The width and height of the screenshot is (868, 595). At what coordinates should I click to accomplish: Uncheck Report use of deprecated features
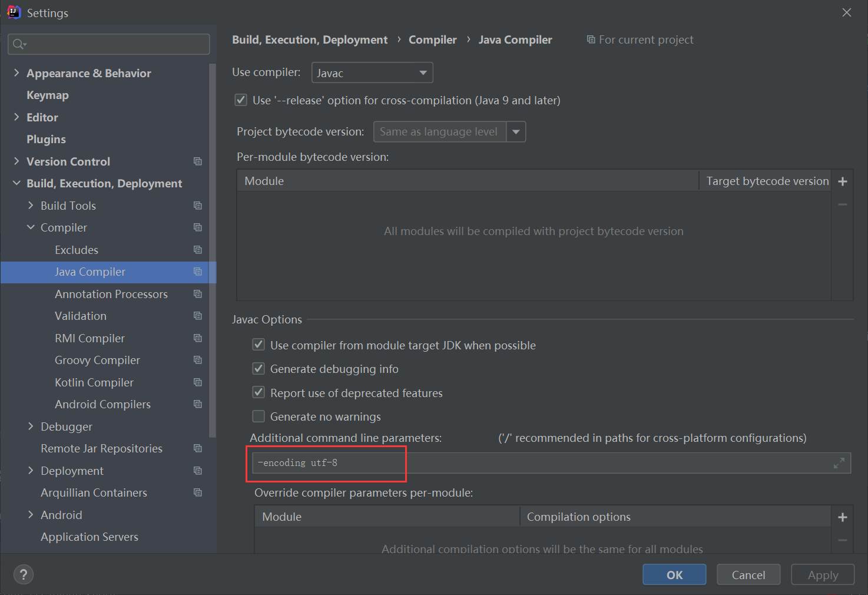point(259,392)
